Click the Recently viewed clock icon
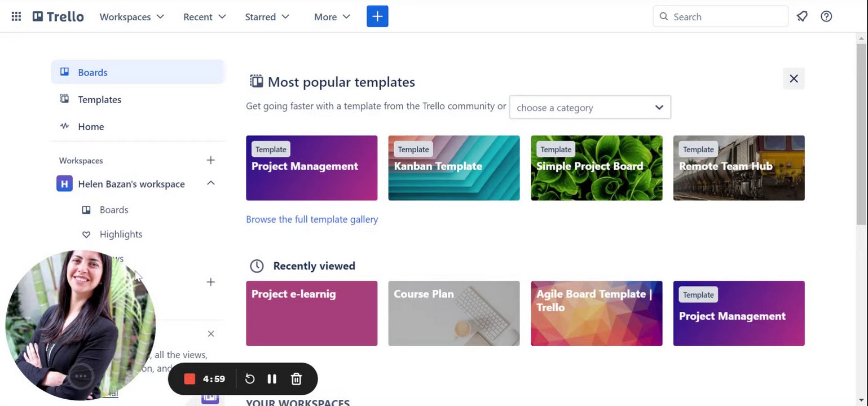Screen dimensions: 868x406 (x=257, y=266)
